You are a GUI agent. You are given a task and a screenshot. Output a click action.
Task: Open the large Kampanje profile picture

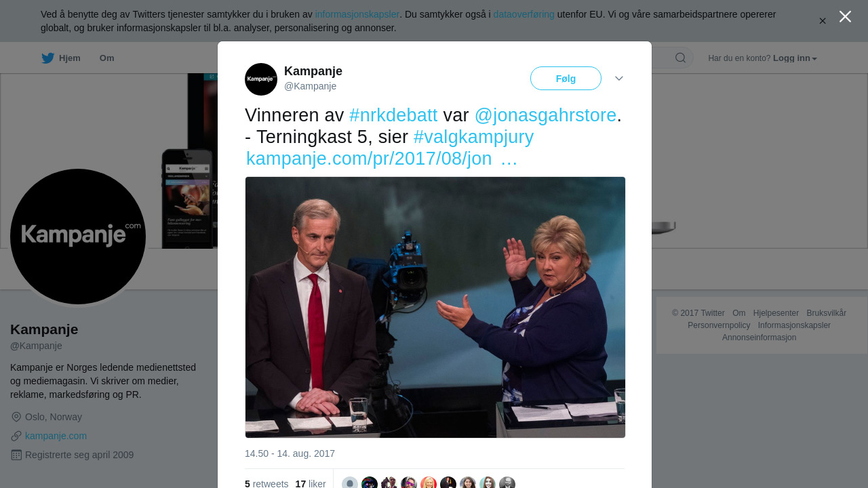(x=78, y=237)
